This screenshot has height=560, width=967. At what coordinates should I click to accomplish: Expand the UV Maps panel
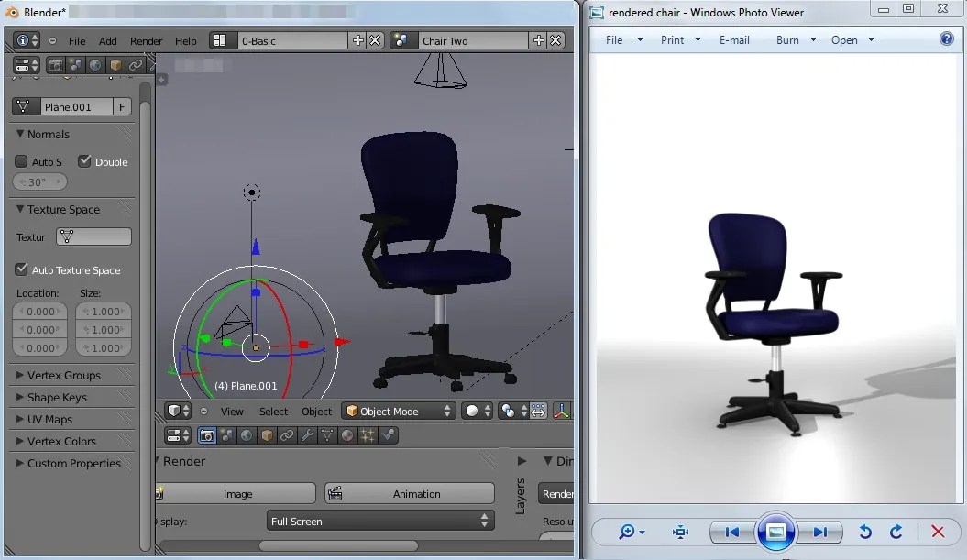pos(20,420)
